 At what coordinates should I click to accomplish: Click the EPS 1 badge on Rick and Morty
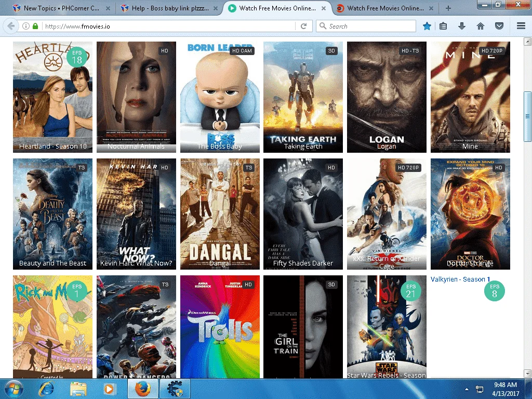point(77,291)
